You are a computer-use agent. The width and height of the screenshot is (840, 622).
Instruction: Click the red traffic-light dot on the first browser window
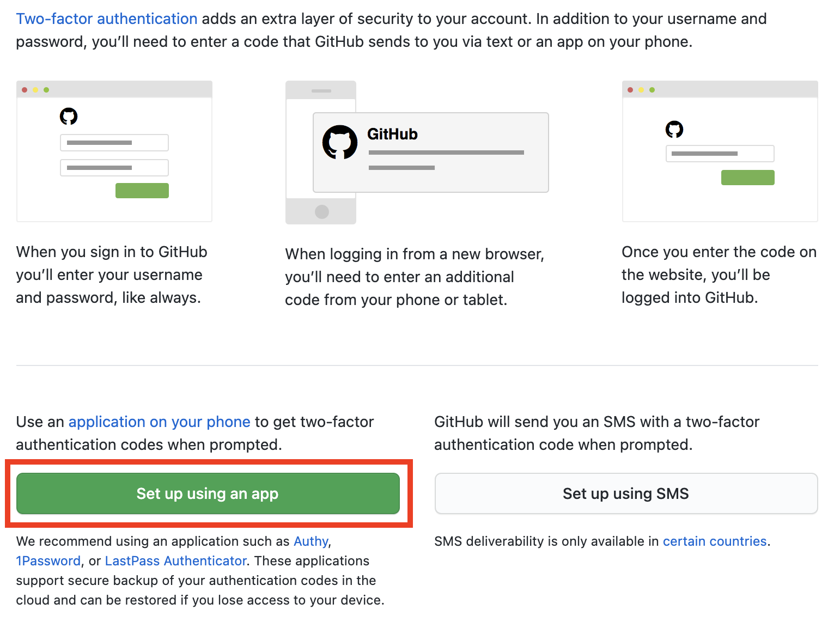point(25,89)
